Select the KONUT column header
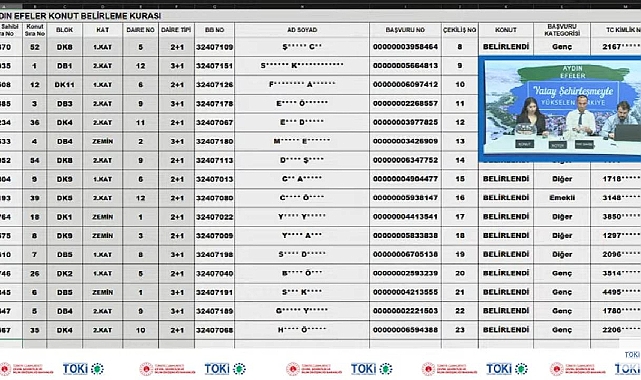Screen dimensions: 641x380 pos(506,30)
